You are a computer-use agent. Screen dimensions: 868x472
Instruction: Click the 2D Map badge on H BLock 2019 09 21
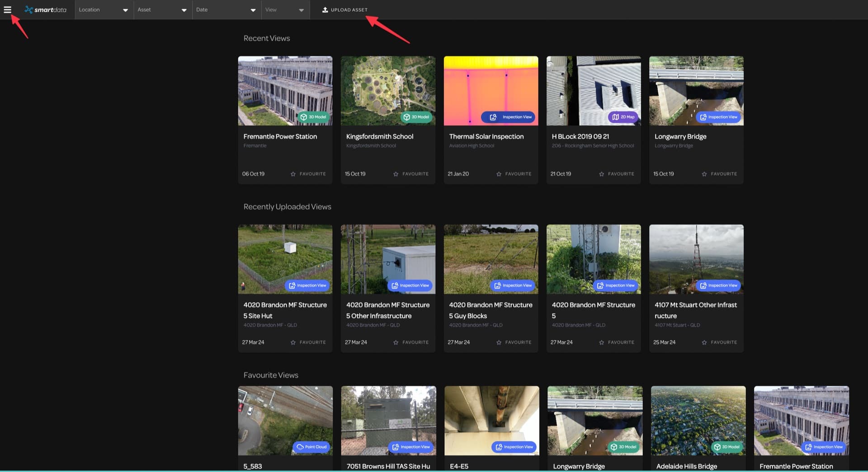coord(623,117)
